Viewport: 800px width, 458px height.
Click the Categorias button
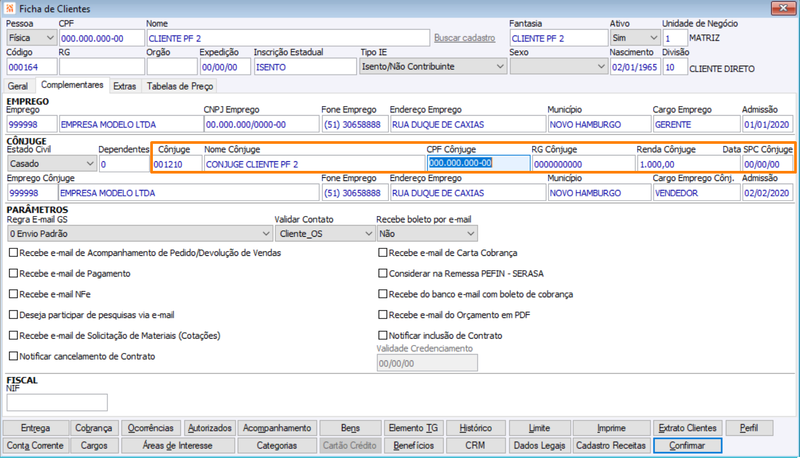(x=277, y=445)
